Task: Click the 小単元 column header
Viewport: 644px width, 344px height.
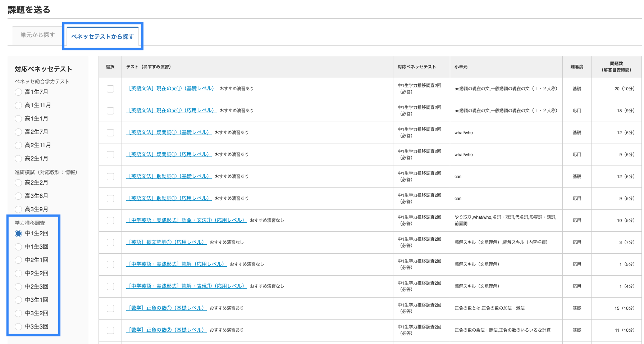Action: coord(506,67)
